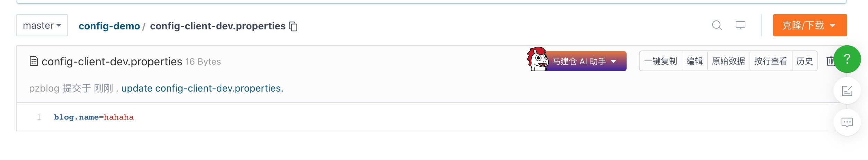Expand the master branch dropdown
868x160 pixels.
[x=42, y=25]
